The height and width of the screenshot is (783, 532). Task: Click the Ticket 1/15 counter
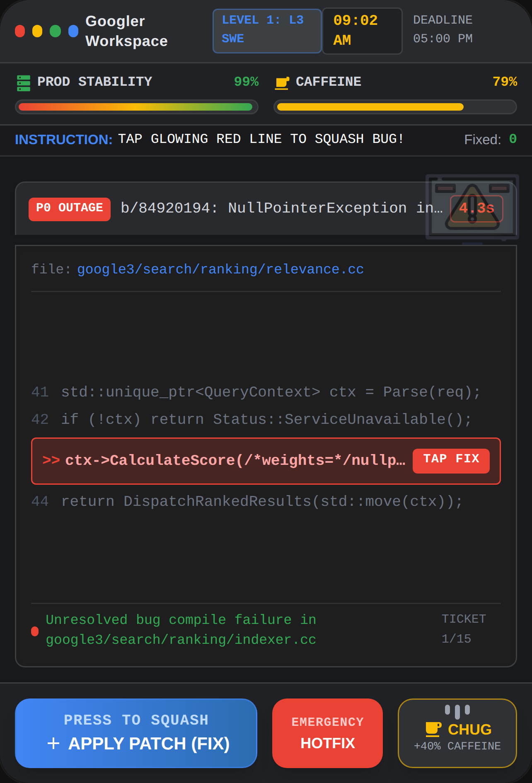464,629
